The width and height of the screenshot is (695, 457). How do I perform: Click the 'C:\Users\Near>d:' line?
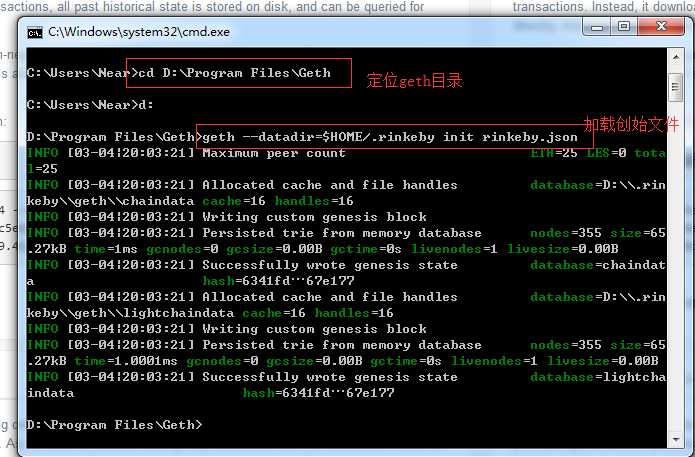[x=90, y=105]
